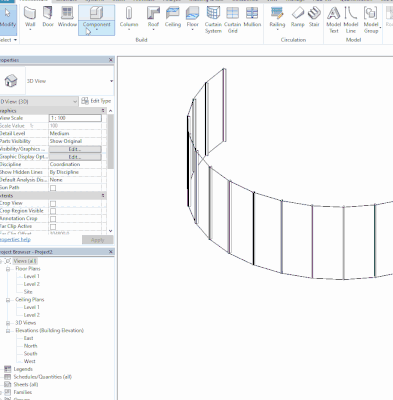Toggle the Crop Region Visible checkbox
The height and width of the screenshot is (400, 393).
(x=53, y=211)
